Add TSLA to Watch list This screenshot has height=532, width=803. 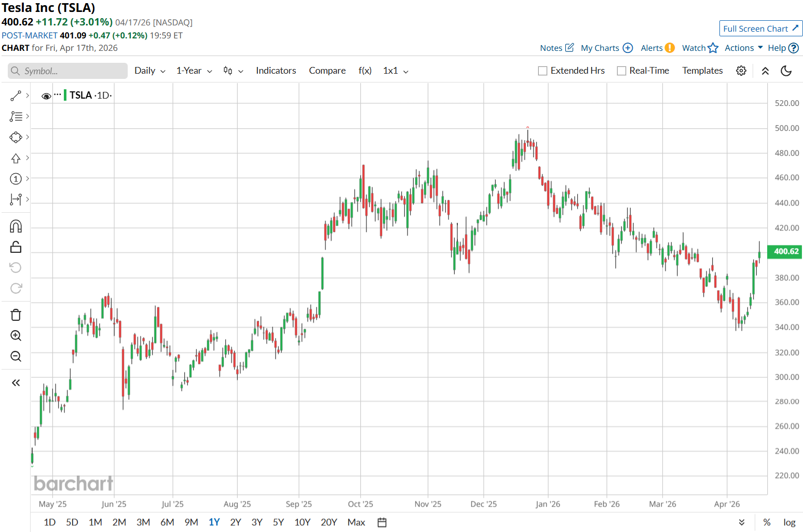coord(700,48)
